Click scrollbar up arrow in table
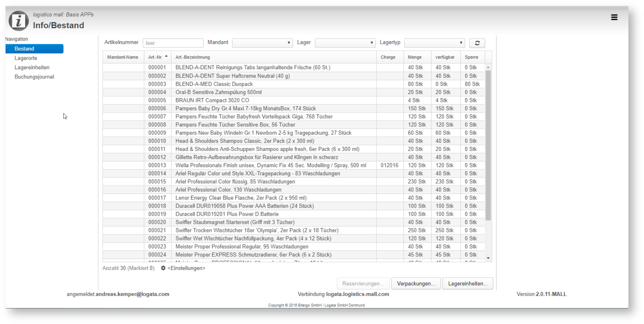This screenshot has height=324, width=644. tap(488, 67)
